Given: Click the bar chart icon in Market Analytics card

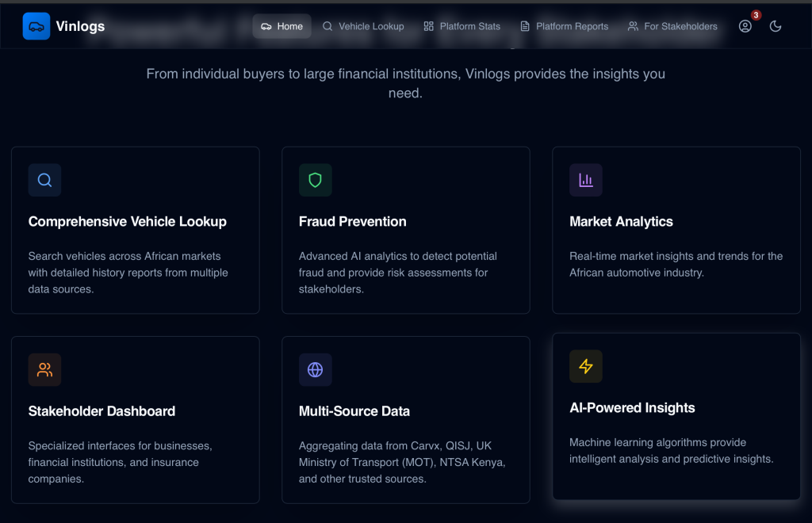Looking at the screenshot, I should (x=586, y=180).
